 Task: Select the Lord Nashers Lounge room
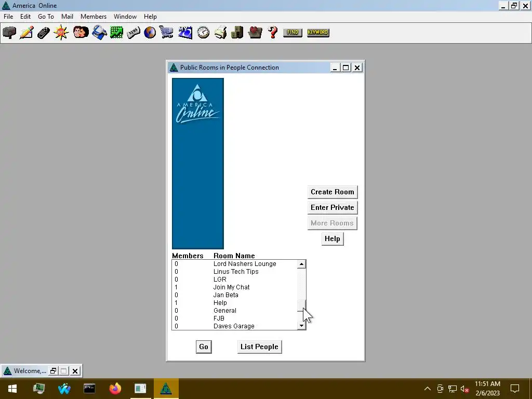[x=234, y=264]
